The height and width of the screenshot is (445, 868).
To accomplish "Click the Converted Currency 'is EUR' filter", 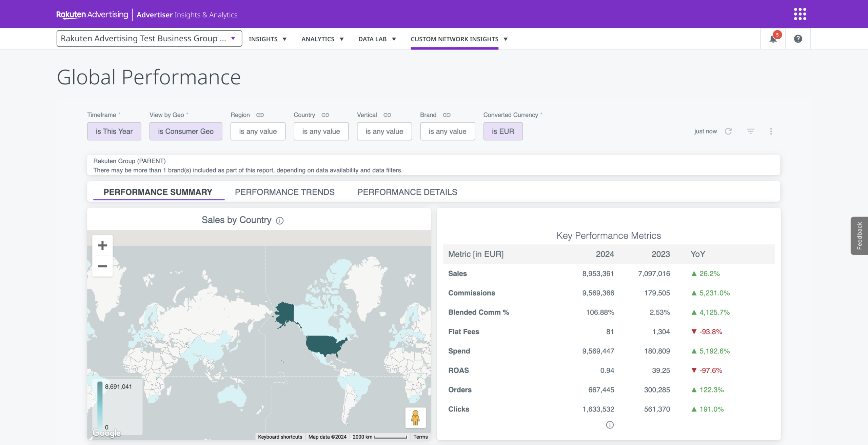I will (503, 131).
